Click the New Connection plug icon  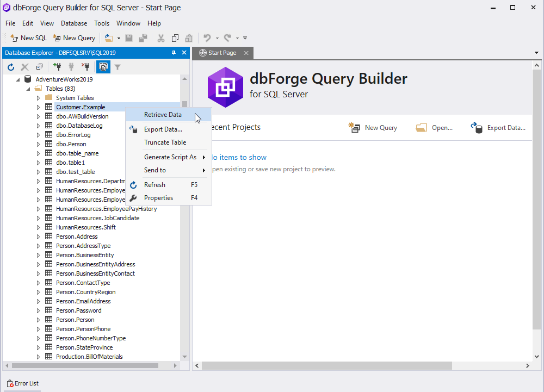57,67
